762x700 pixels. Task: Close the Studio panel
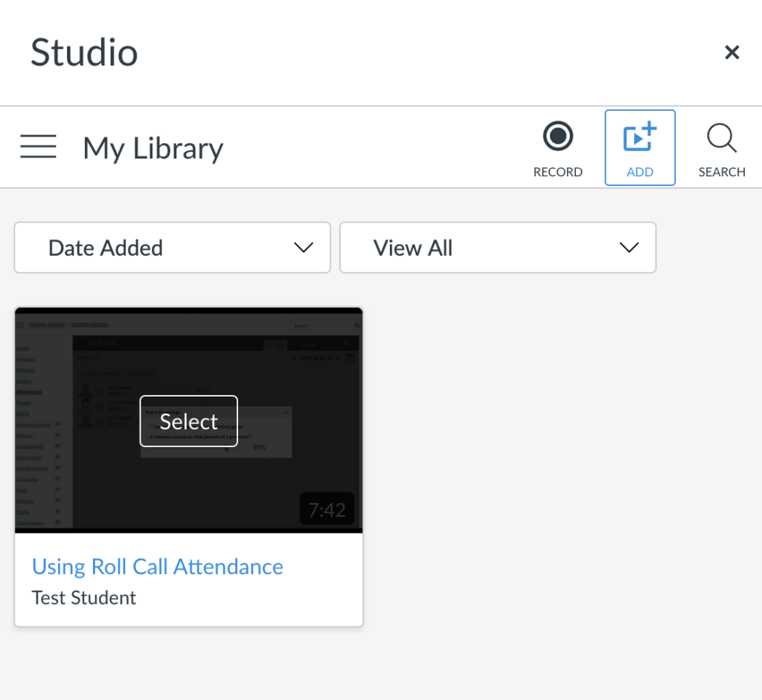pyautogui.click(x=731, y=52)
